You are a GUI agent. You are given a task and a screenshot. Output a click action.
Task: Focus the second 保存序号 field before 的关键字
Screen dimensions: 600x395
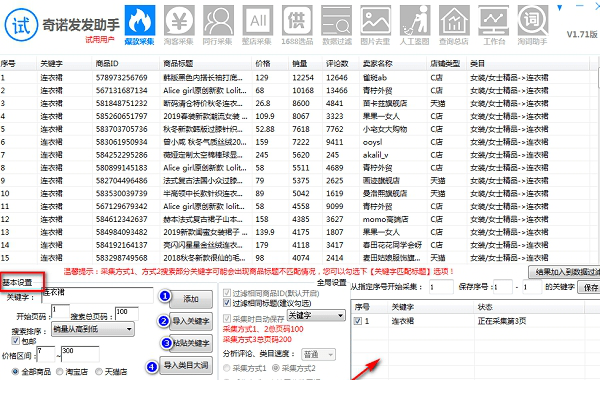(x=532, y=287)
